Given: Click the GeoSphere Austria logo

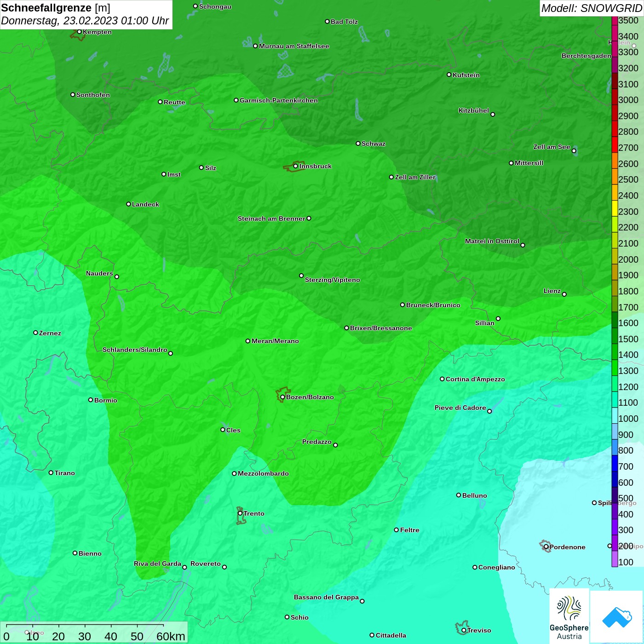Looking at the screenshot, I should click(569, 616).
